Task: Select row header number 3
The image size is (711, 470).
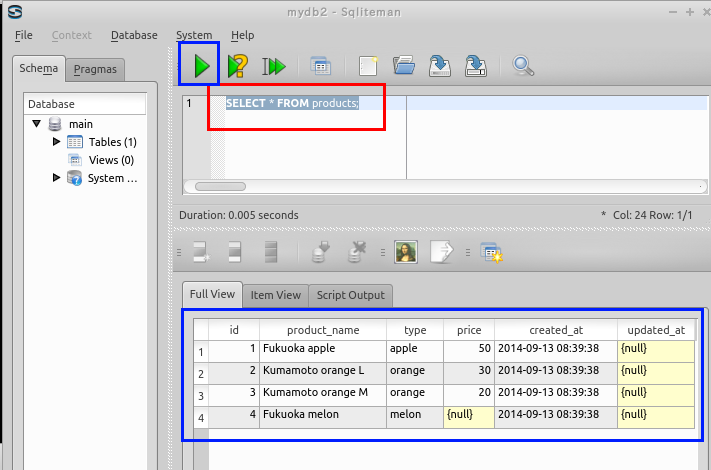Action: coord(201,396)
